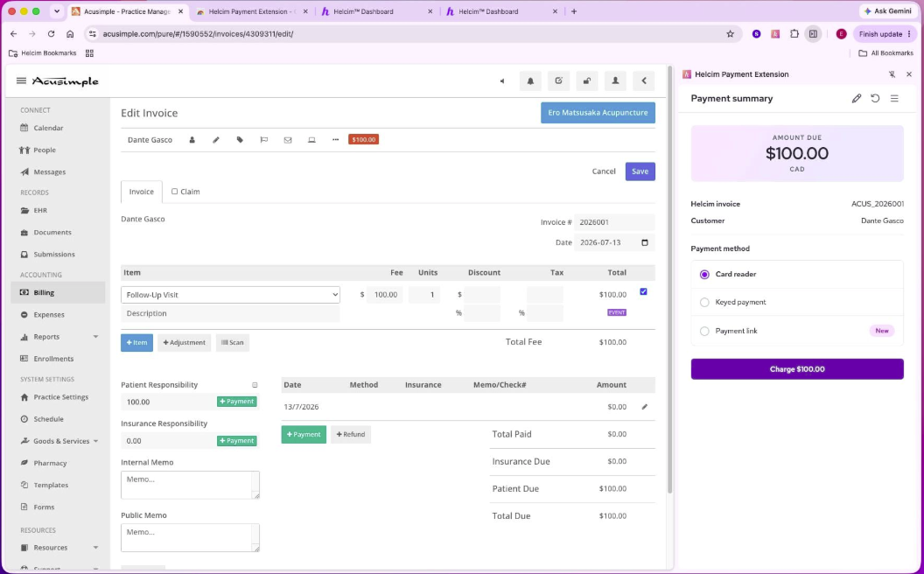Click the browser reload button
Viewport: 924px width, 574px height.
pos(52,34)
